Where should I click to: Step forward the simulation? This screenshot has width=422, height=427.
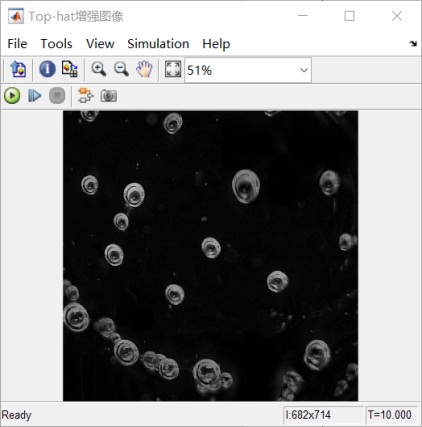(34, 96)
